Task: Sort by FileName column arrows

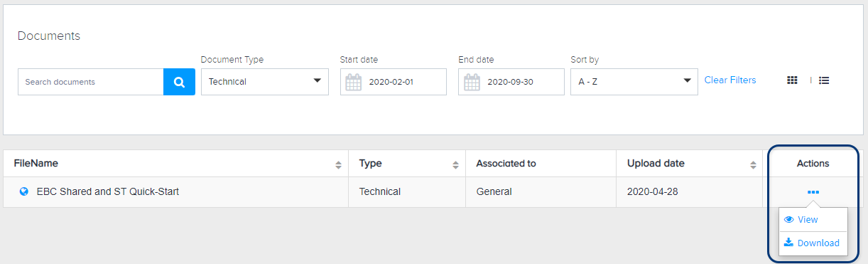Action: [338, 164]
